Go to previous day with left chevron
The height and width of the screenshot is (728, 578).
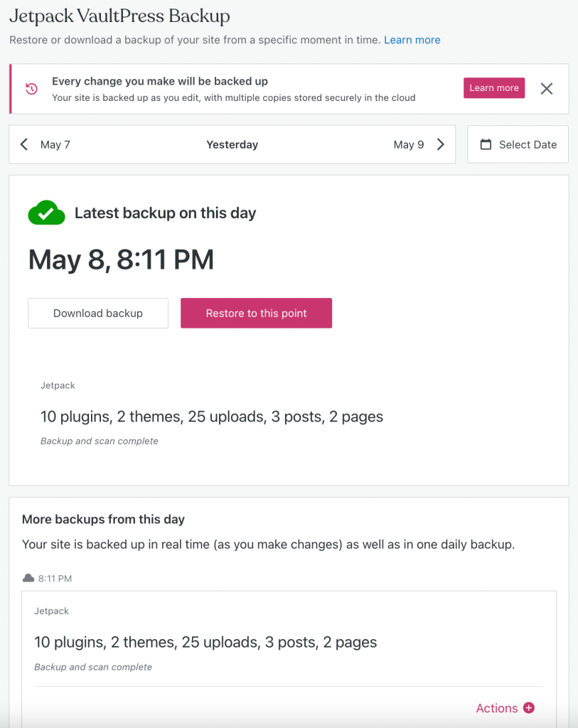pyautogui.click(x=24, y=144)
